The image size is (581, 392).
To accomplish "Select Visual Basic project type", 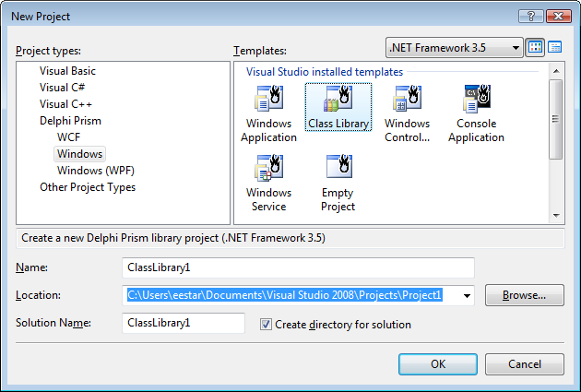I will tap(67, 71).
